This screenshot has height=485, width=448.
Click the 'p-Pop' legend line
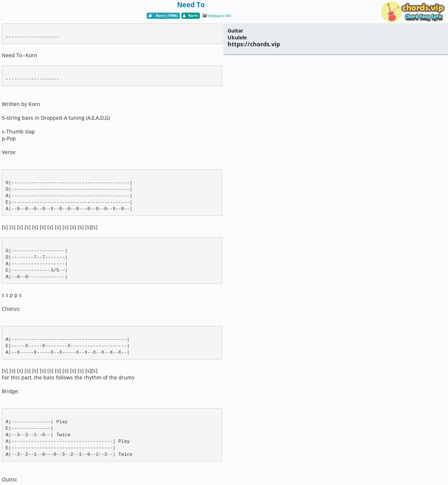[9, 139]
